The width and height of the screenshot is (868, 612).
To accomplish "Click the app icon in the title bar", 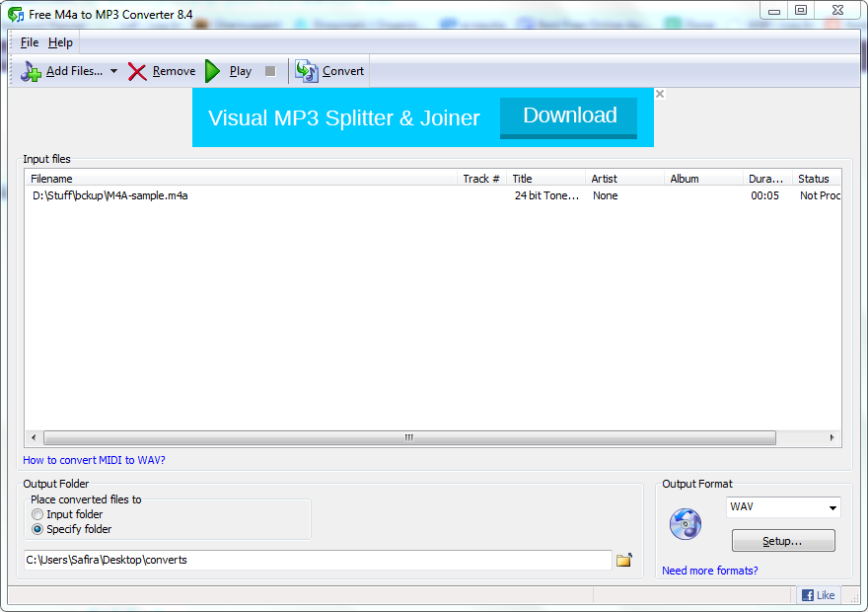I will click(16, 15).
